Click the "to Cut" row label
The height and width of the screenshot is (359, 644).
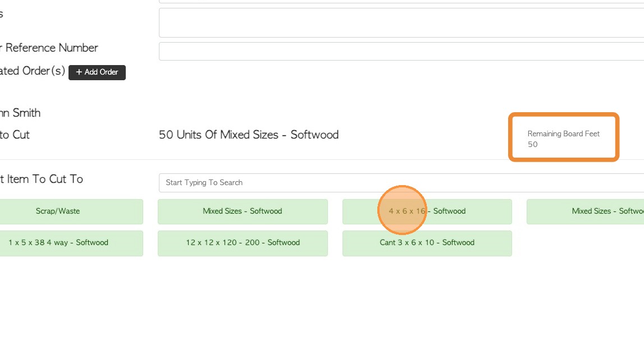[x=15, y=135]
